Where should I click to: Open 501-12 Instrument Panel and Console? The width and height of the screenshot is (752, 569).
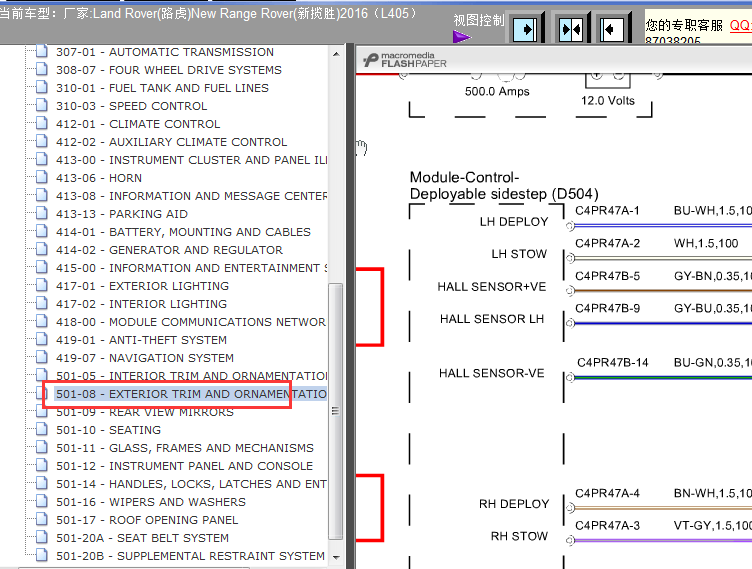coord(184,466)
